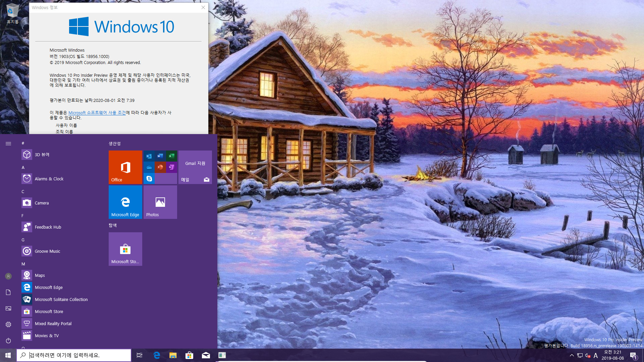Close the Windows 정보 dialog
The image size is (644, 362).
point(203,7)
